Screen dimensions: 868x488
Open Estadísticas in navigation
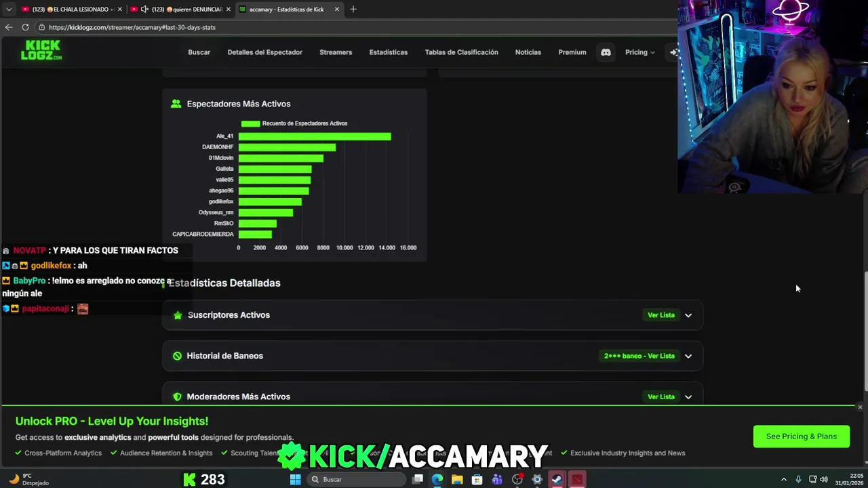(388, 52)
